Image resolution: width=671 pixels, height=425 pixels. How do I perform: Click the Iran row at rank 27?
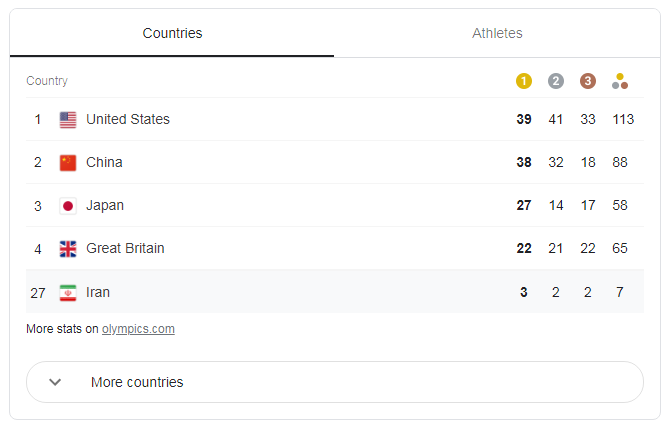pyautogui.click(x=98, y=293)
